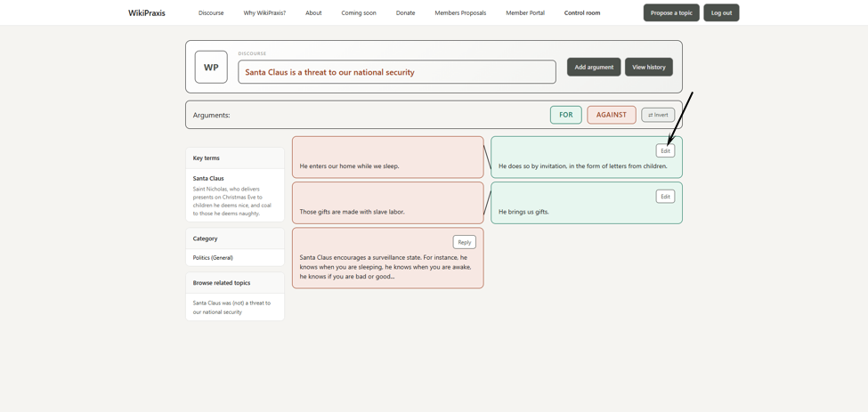868x412 pixels.
Task: Open Members Proposals page
Action: 460,12
